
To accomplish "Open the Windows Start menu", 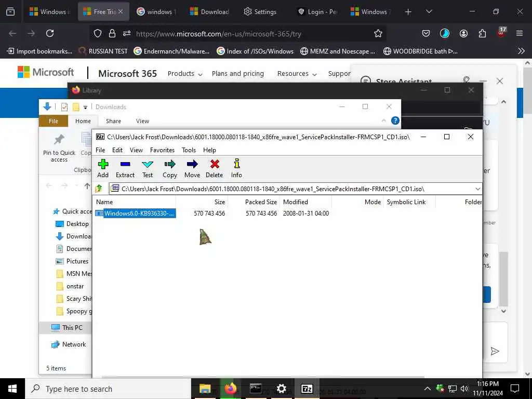I will click(x=12, y=389).
